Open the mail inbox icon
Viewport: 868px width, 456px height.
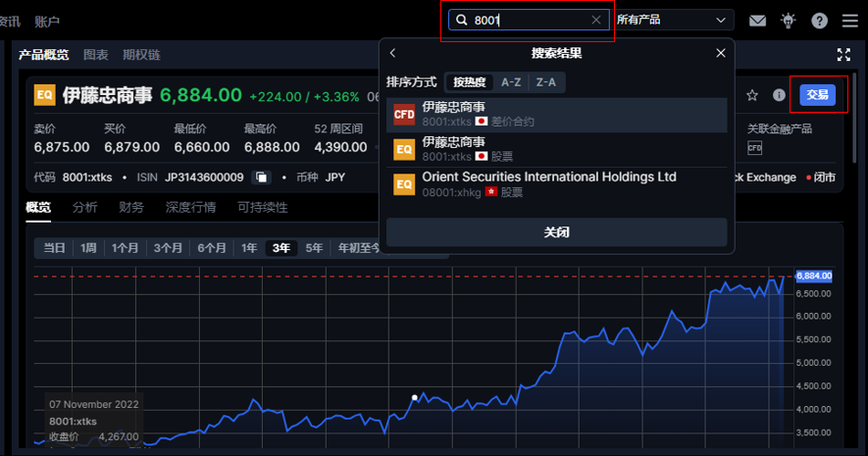757,21
